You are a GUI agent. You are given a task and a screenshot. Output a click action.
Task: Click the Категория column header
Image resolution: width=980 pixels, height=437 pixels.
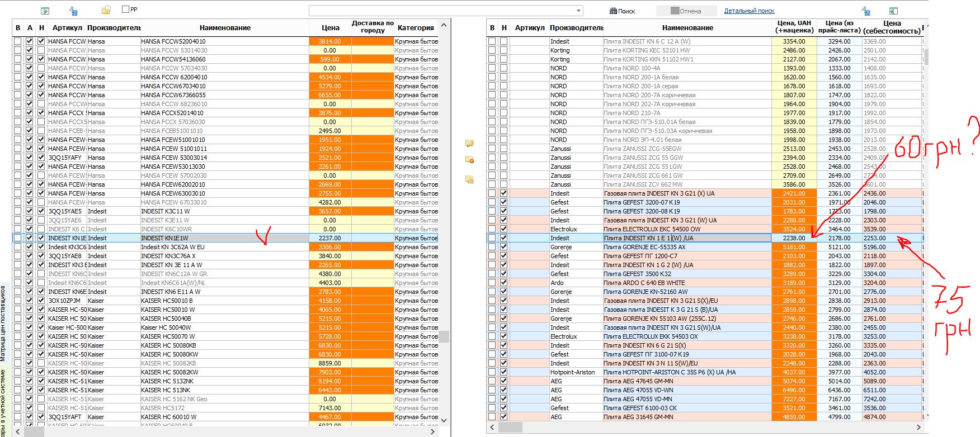pos(416,27)
